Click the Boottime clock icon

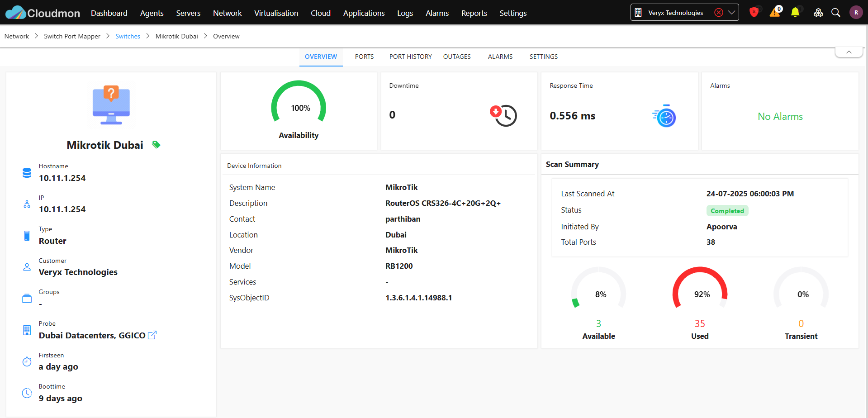click(27, 393)
